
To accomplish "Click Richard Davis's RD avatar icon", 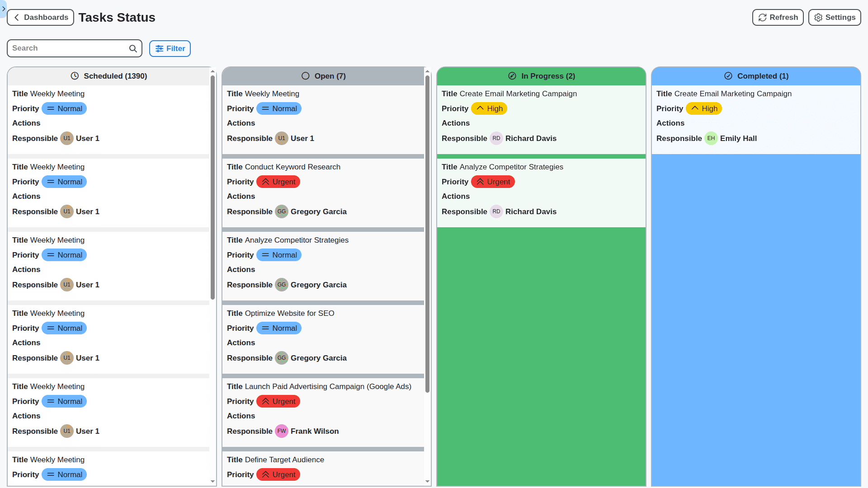I will click(497, 138).
